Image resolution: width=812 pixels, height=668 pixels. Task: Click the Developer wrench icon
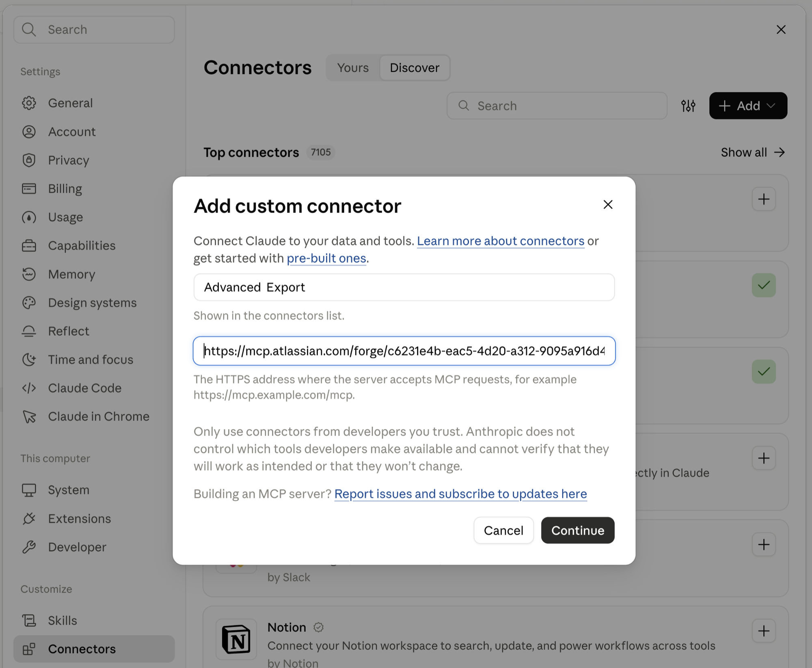pos(29,547)
